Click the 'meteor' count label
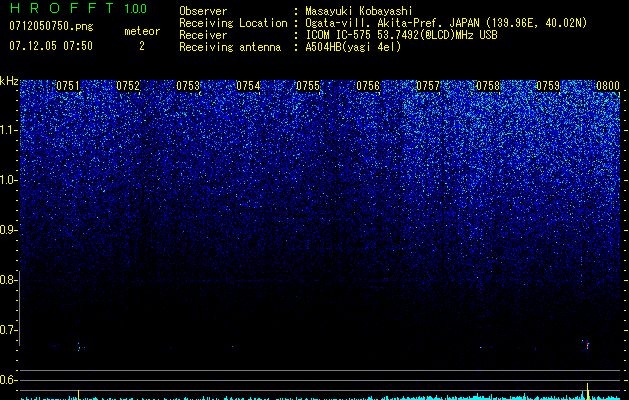This screenshot has height=400, width=629. (142, 31)
